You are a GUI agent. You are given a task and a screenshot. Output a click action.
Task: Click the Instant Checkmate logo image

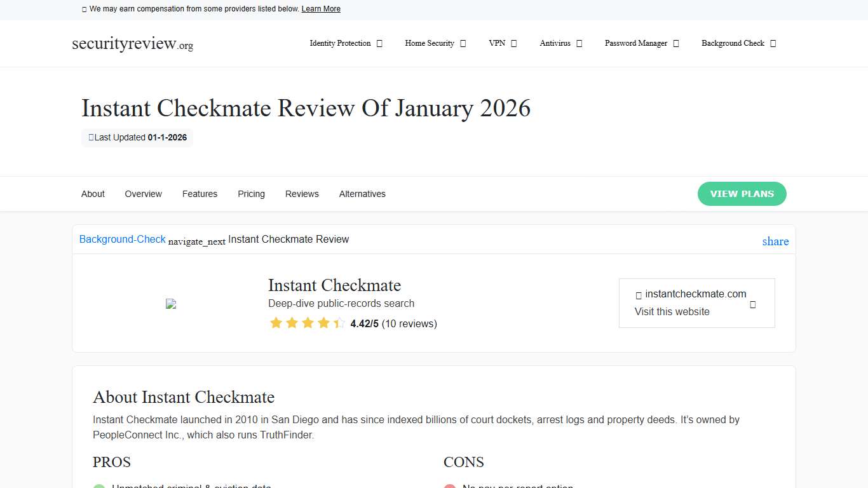pos(170,304)
